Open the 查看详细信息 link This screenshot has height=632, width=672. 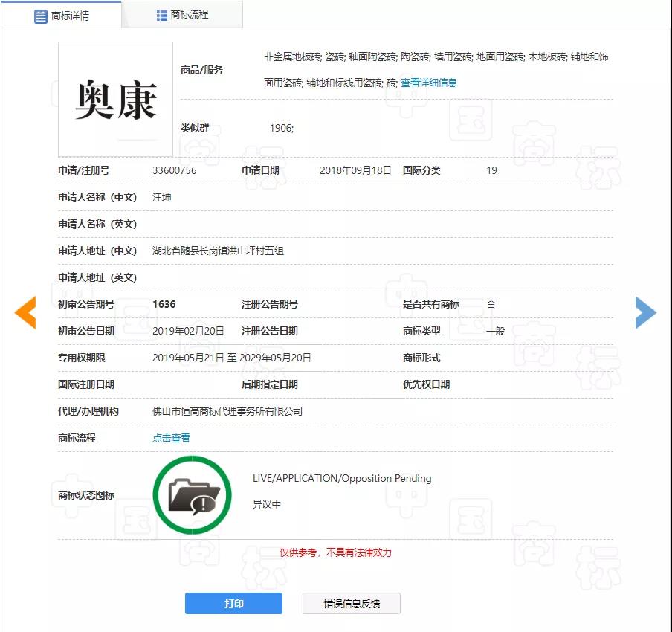tap(429, 83)
